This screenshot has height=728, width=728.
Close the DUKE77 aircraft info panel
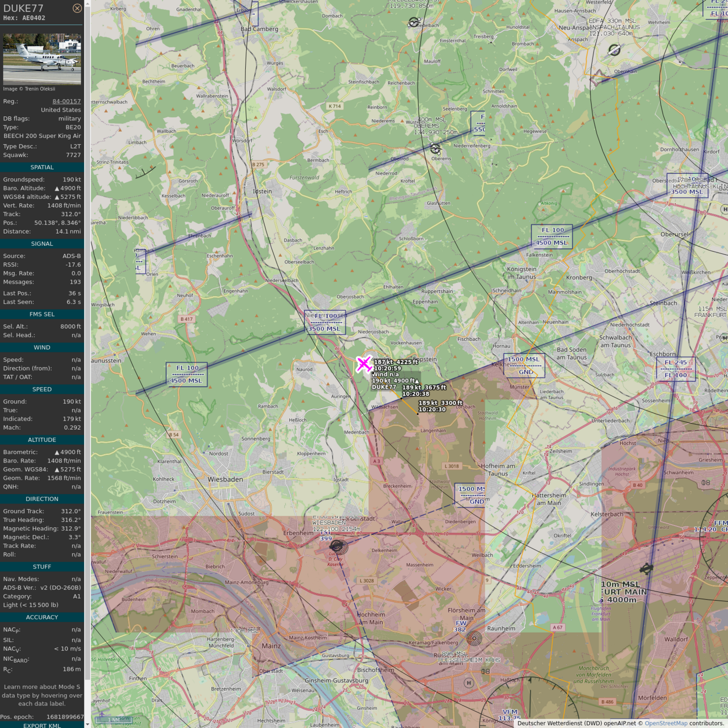tap(77, 8)
